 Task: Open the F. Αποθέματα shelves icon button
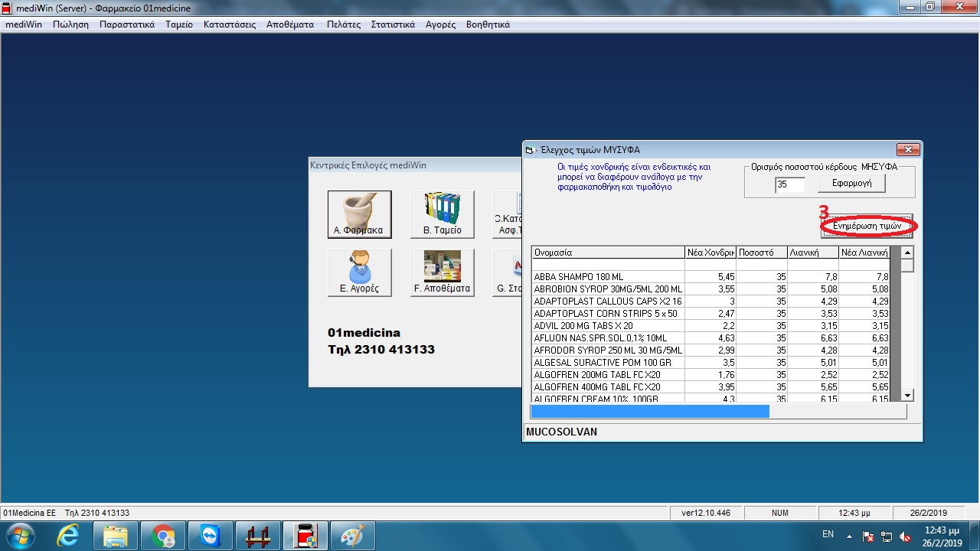click(443, 272)
